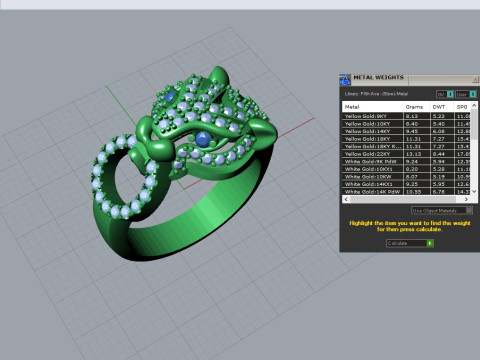Screen dimensions: 480x360
Task: Click the 5.23 DWT cell
Action: (442, 116)
